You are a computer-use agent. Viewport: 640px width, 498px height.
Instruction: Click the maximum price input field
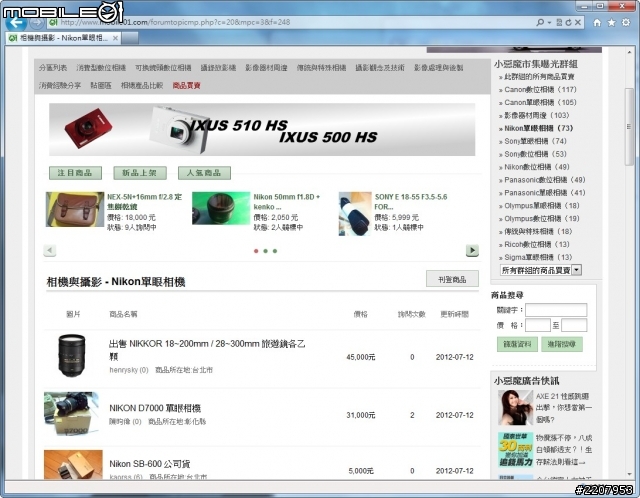(574, 325)
